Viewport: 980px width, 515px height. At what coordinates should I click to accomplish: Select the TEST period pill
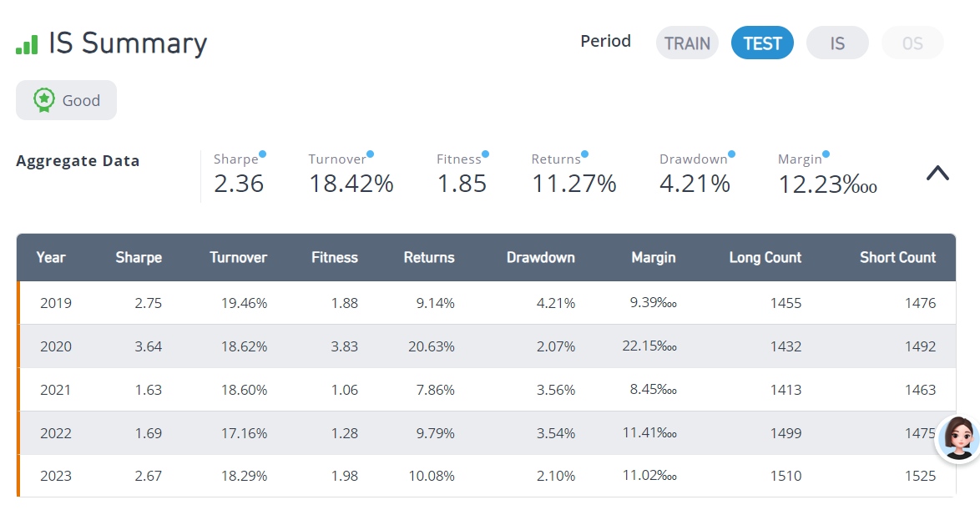point(762,43)
